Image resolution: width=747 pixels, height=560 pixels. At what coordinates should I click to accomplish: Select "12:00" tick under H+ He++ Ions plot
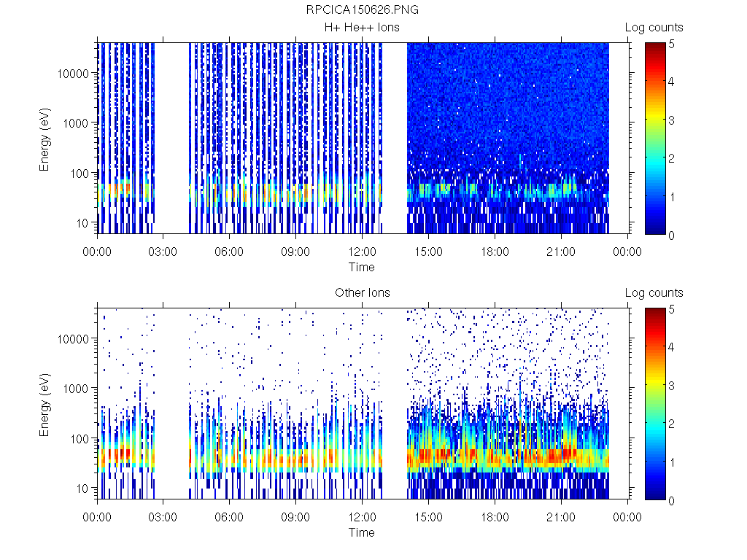(x=362, y=252)
